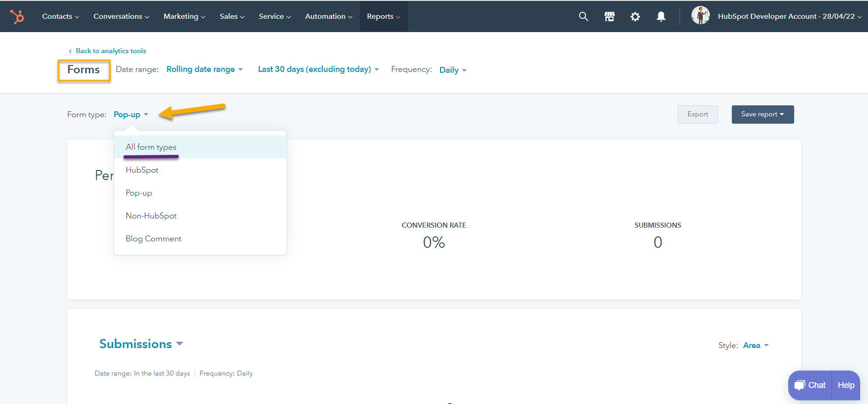The width and height of the screenshot is (868, 404).
Task: Click the Export button
Action: click(697, 115)
